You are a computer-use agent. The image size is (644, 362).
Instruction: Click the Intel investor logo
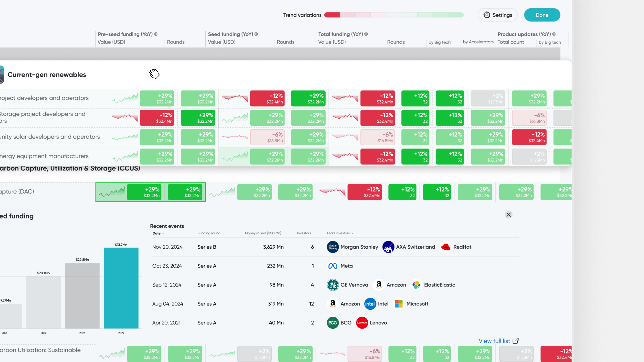(370, 304)
